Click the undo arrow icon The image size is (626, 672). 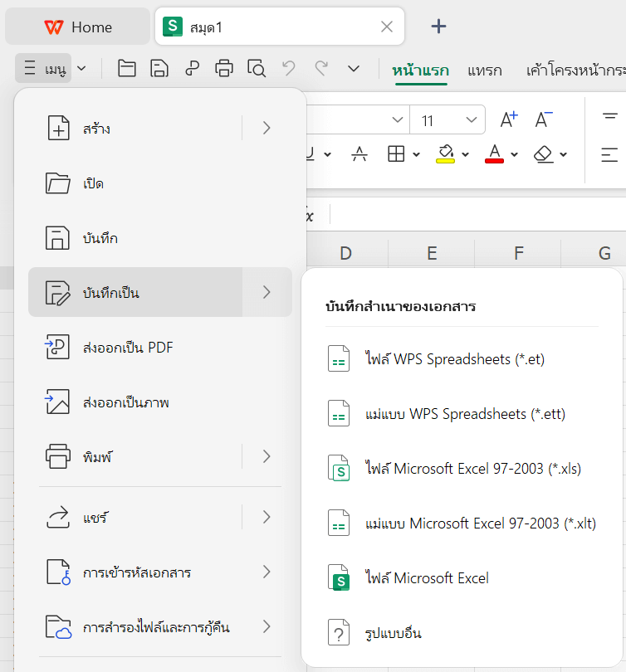point(289,68)
